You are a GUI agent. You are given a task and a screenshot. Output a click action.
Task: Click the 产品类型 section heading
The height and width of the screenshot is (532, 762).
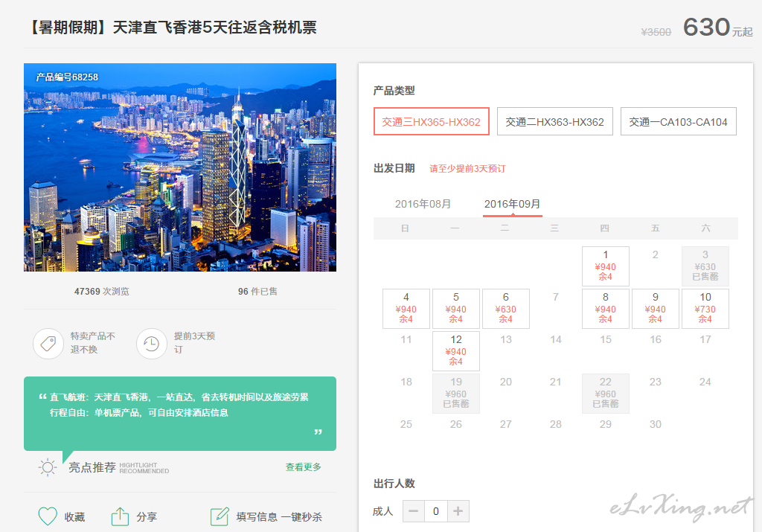click(394, 90)
